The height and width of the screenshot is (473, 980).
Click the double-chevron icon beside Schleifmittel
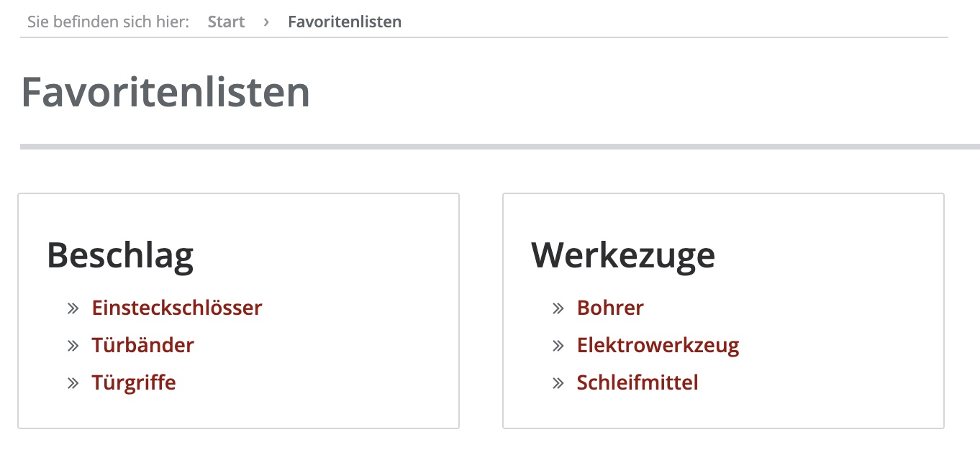pyautogui.click(x=558, y=383)
